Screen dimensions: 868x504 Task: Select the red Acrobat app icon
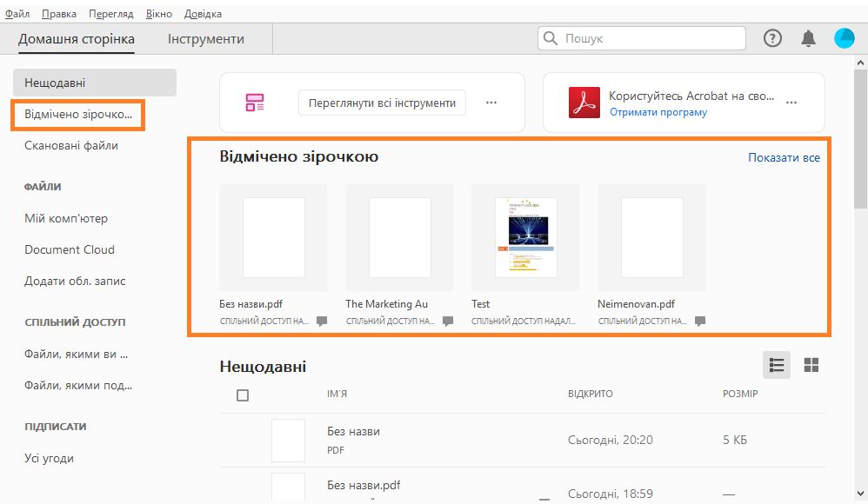[x=584, y=102]
